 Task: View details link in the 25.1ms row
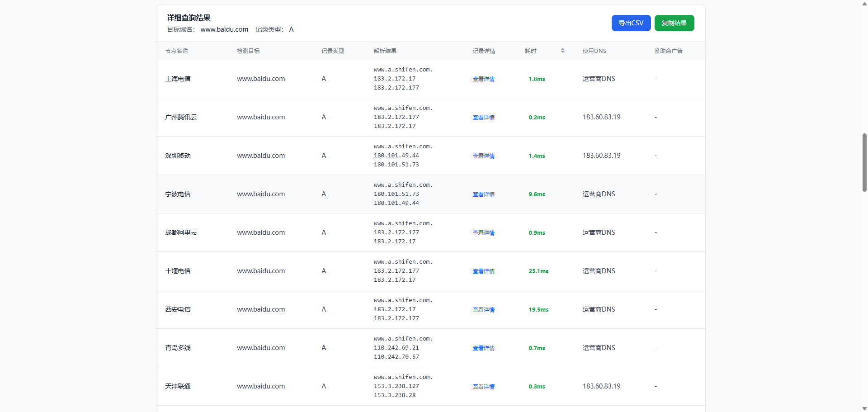point(483,271)
